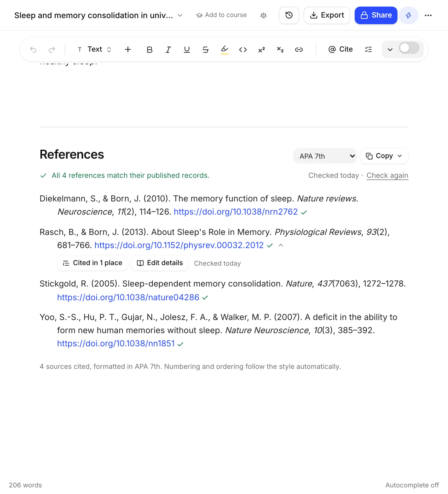This screenshot has width=448, height=494.
Task: Expand the chevron beside the toolbar toggle
Action: [x=390, y=50]
